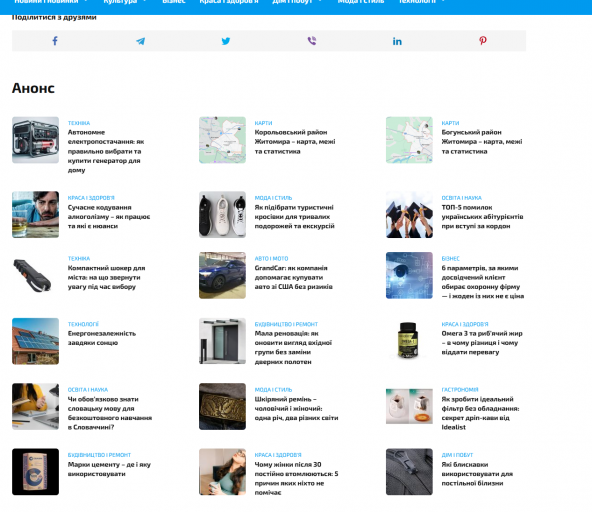Share the article on Facebook
Image resolution: width=592 pixels, height=512 pixels.
click(55, 41)
